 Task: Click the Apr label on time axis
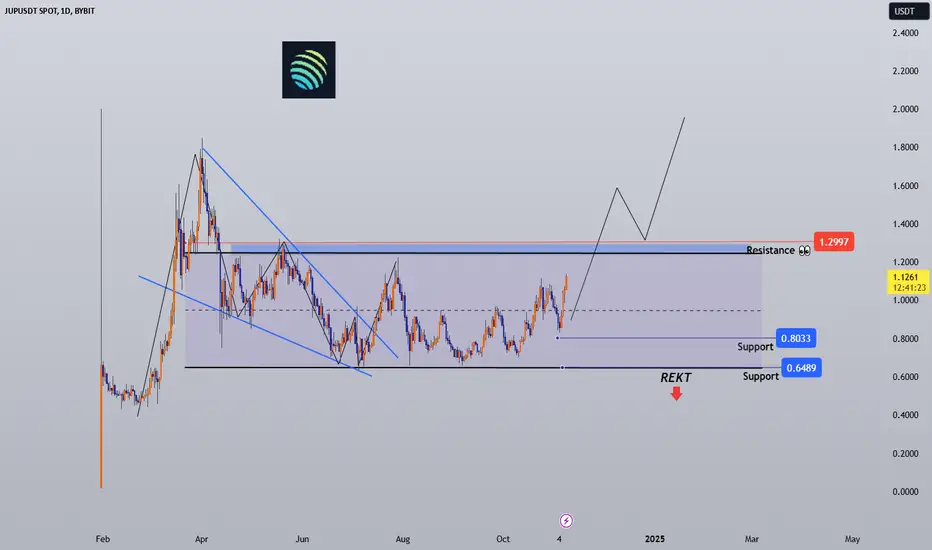coord(201,539)
